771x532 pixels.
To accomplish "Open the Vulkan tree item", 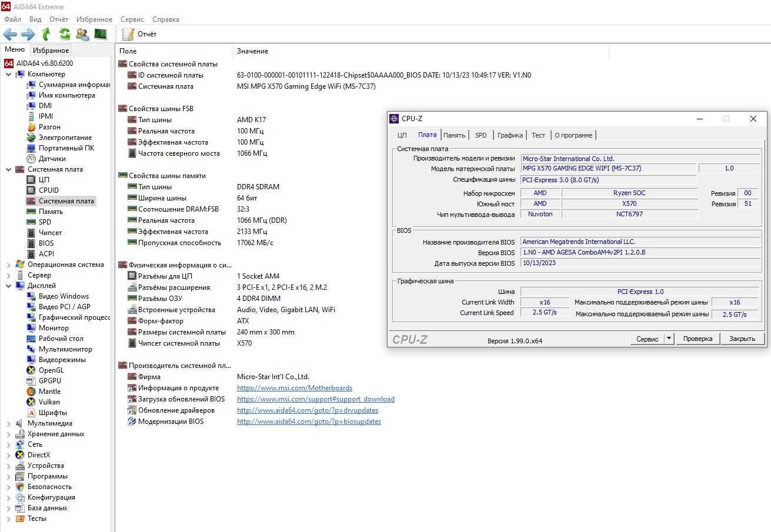I will coord(49,402).
